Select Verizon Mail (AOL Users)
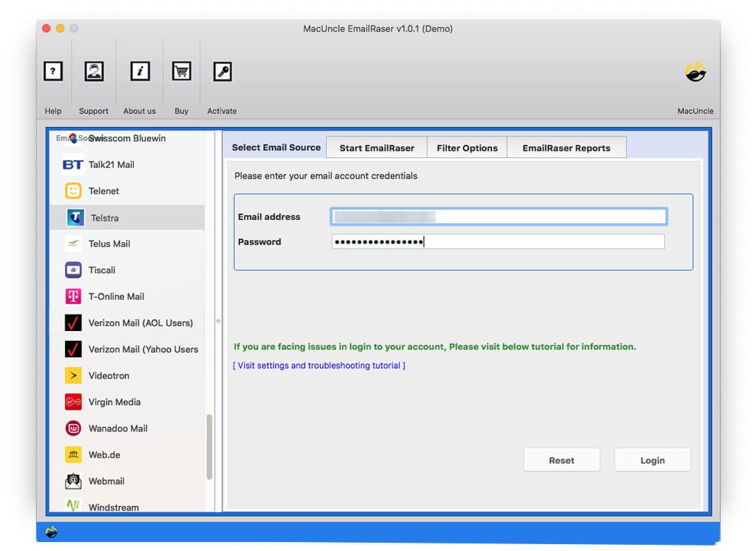This screenshot has width=756, height=551. pos(72,323)
